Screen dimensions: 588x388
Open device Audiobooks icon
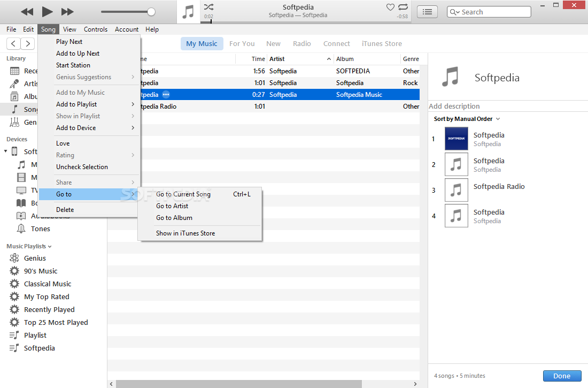coord(21,216)
